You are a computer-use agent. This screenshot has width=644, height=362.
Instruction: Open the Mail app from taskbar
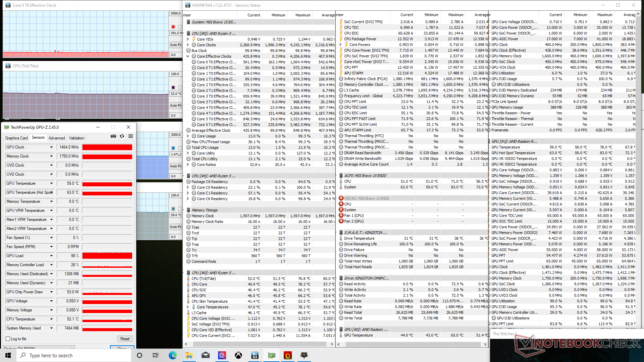point(206,355)
